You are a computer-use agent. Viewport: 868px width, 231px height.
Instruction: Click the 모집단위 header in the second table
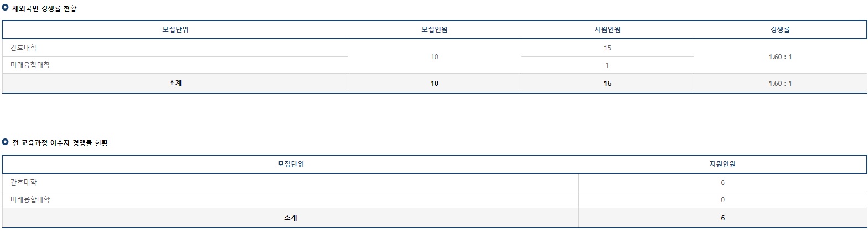[291, 165]
